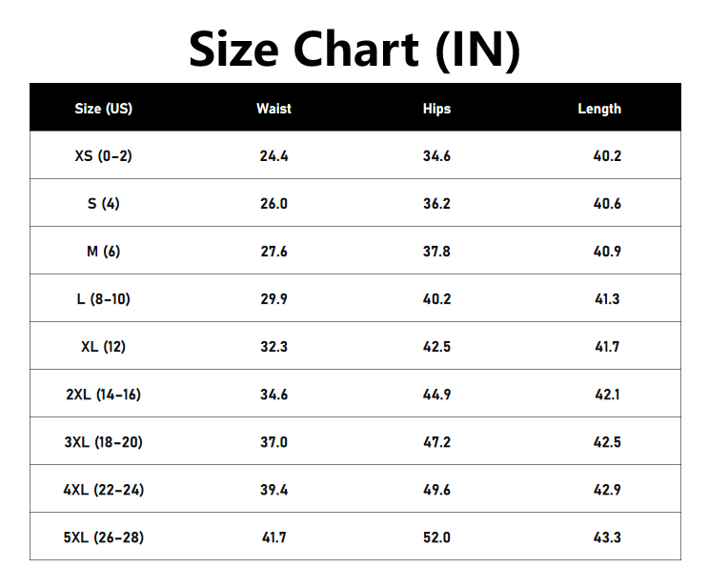Select the Hips column header

click(x=436, y=109)
